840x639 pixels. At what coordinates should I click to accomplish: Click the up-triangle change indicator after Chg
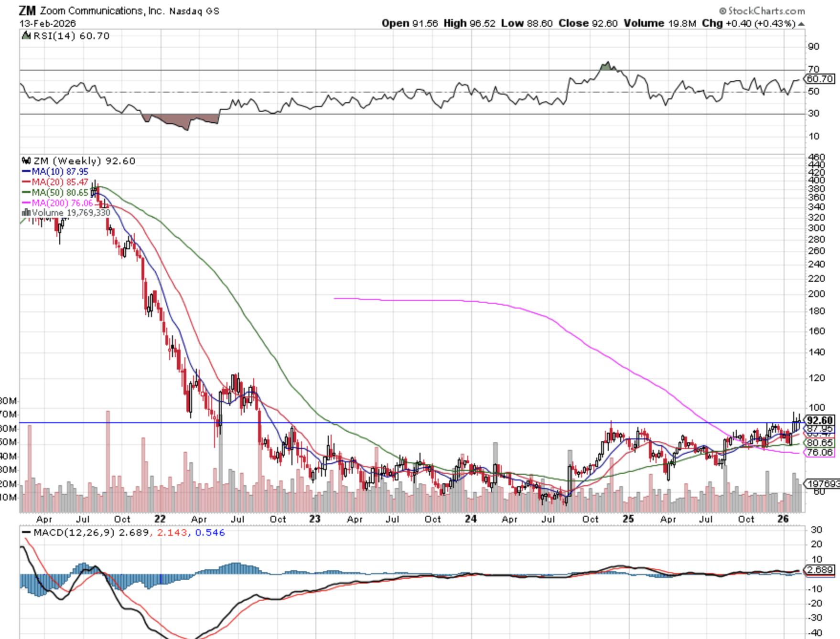pos(801,24)
